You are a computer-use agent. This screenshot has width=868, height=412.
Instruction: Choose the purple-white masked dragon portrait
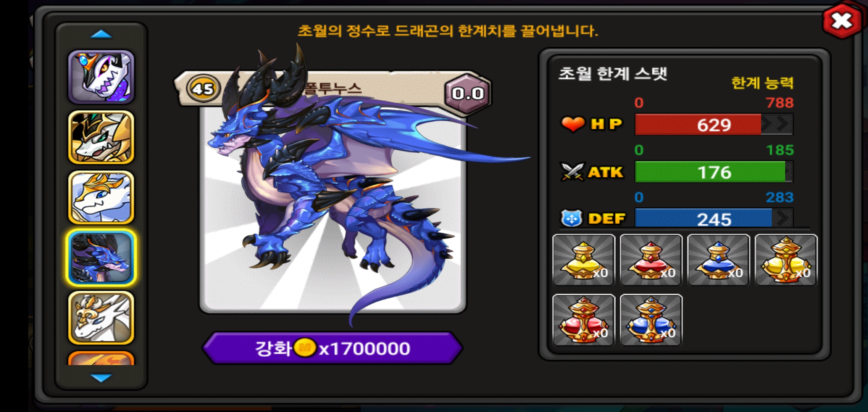[x=101, y=77]
